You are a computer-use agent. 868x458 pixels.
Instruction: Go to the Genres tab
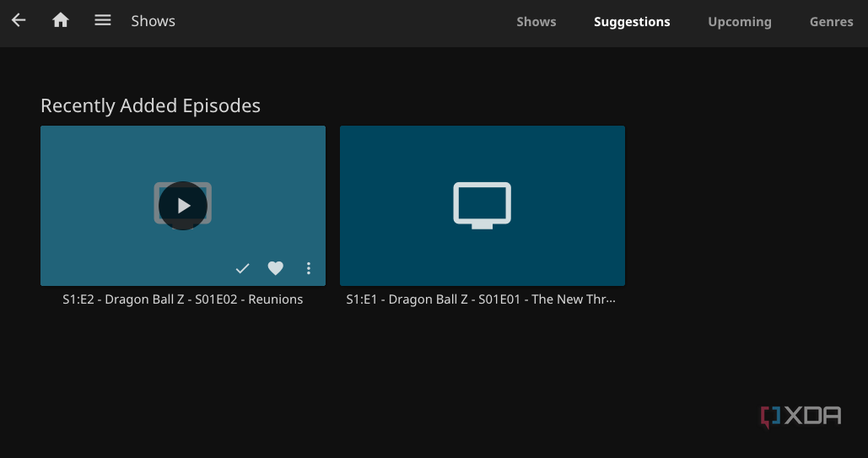pos(832,22)
